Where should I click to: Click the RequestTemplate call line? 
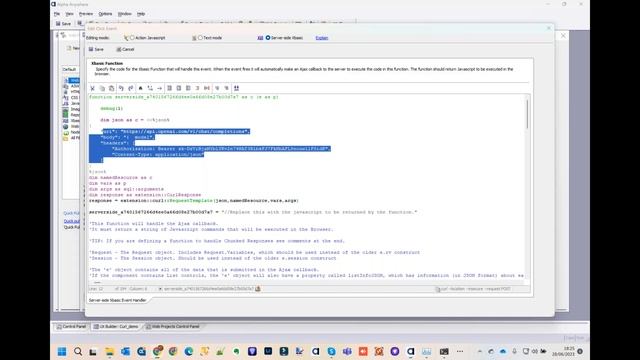point(193,200)
